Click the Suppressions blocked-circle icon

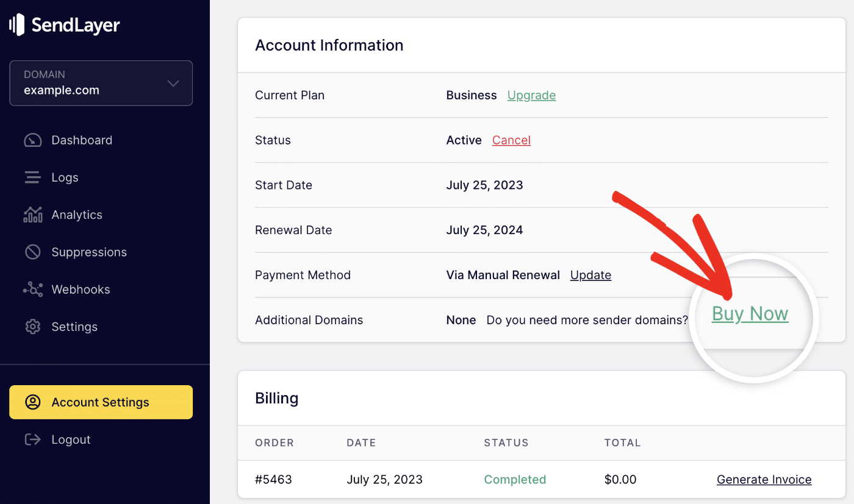[x=32, y=252]
